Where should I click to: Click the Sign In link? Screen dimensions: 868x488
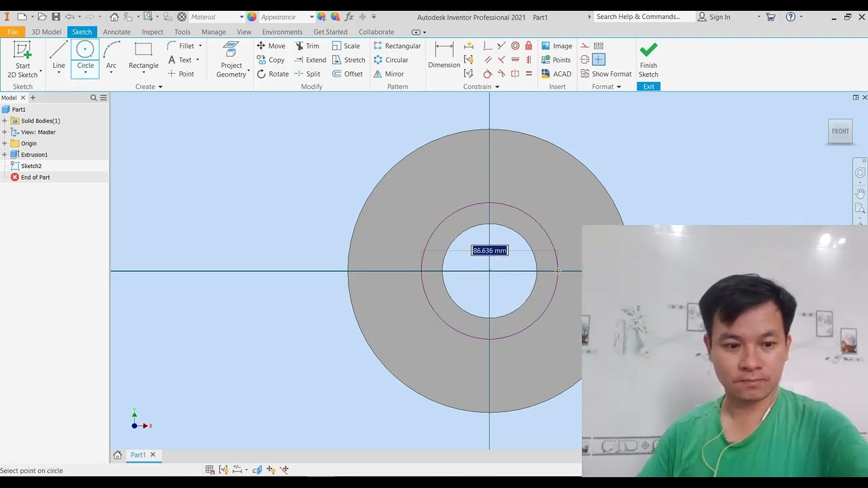[713, 17]
